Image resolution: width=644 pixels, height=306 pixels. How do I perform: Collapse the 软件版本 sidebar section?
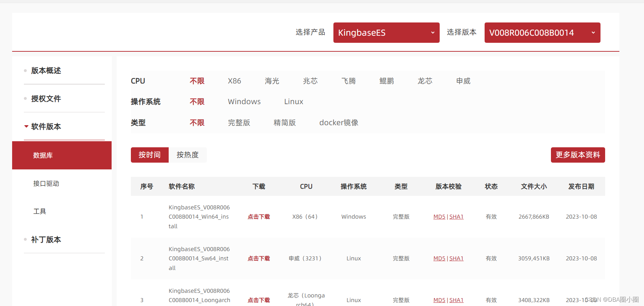[46, 127]
